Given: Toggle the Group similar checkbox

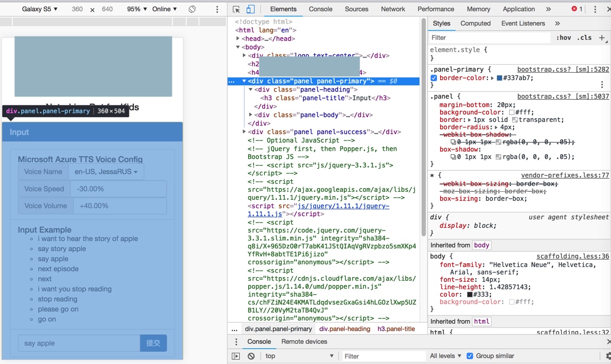Looking at the screenshot, I should click(470, 356).
